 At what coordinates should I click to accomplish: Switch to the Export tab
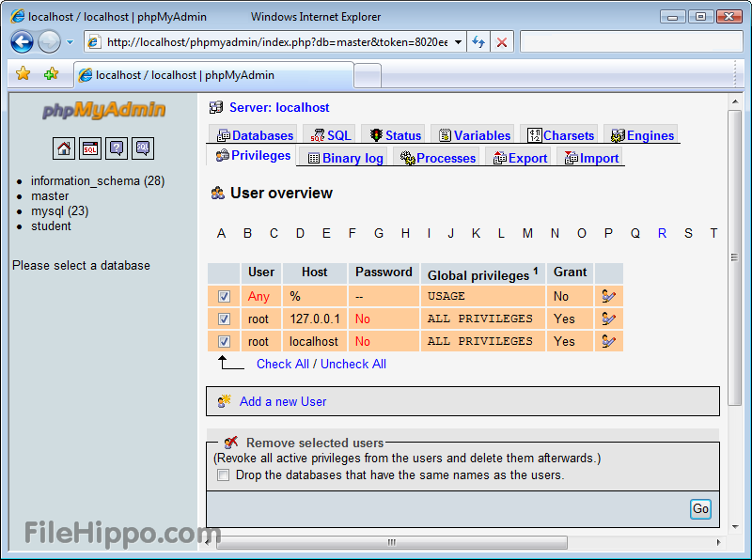[521, 158]
